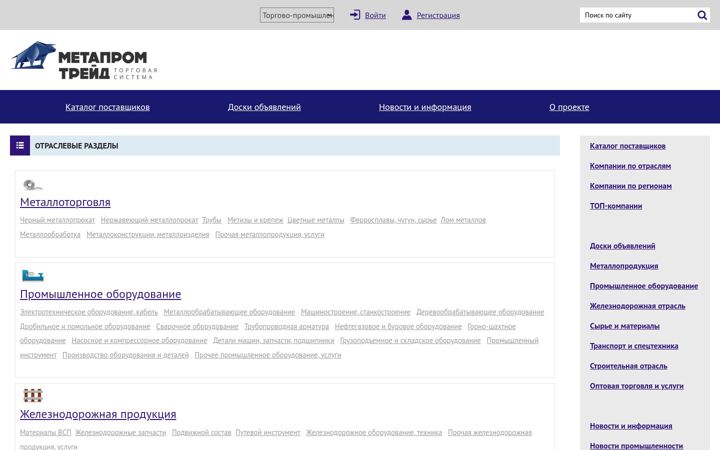Open sidebar Доски объявлений link
The height and width of the screenshot is (450, 720).
coord(623,246)
